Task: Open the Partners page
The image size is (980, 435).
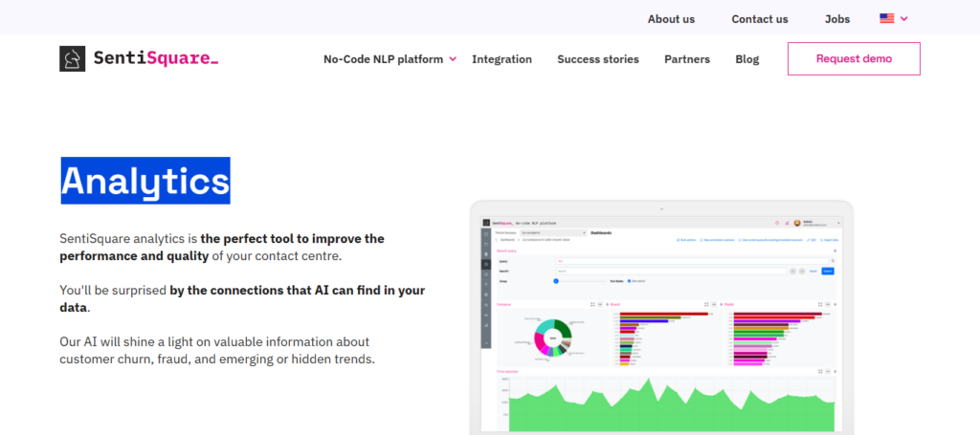Action: point(687,59)
